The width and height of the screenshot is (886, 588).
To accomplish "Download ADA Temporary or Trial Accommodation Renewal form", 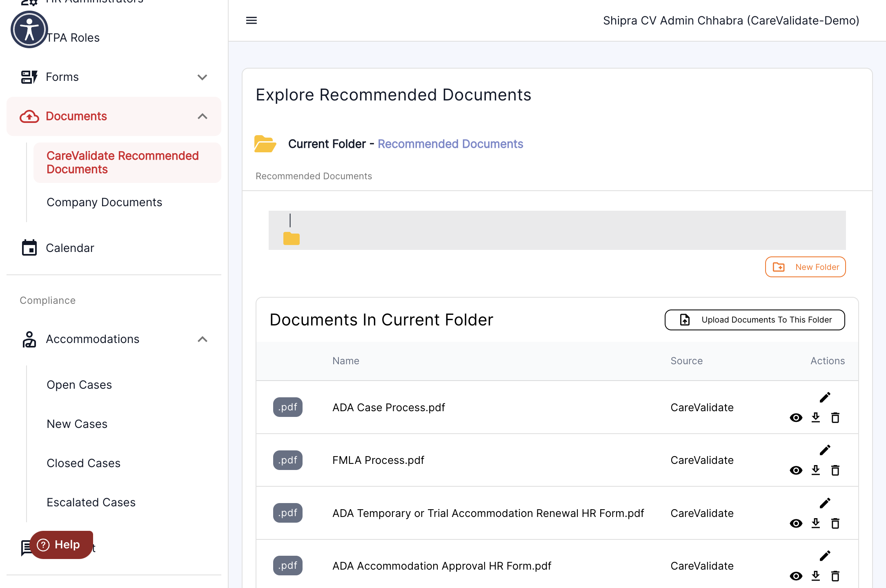I will click(x=816, y=523).
